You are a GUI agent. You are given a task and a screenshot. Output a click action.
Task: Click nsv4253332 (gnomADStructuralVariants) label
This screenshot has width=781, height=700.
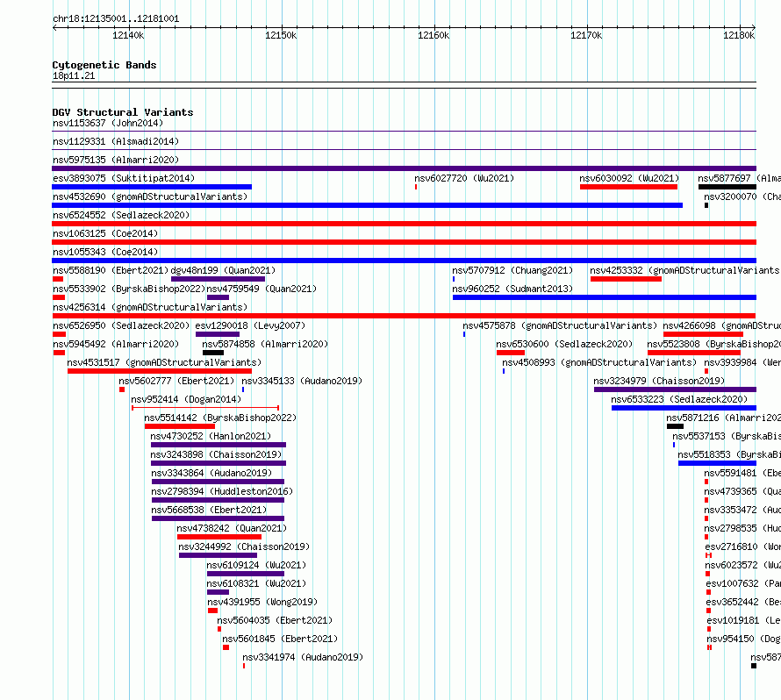point(684,270)
